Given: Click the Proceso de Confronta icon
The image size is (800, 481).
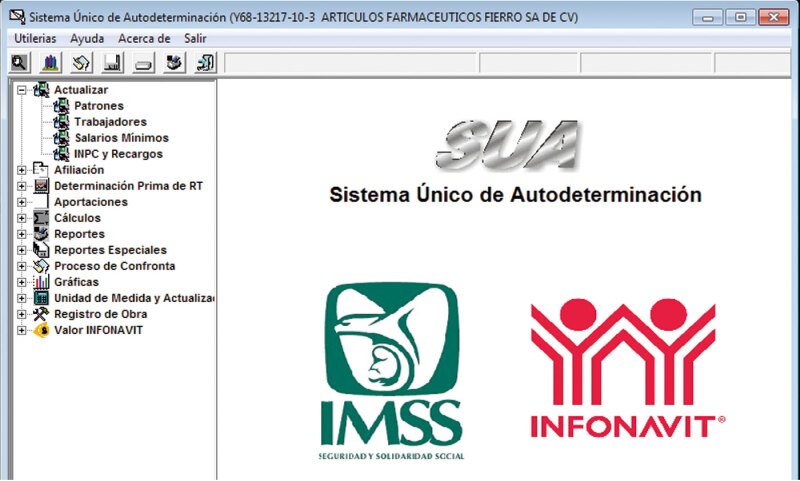Looking at the screenshot, I should click(x=41, y=266).
